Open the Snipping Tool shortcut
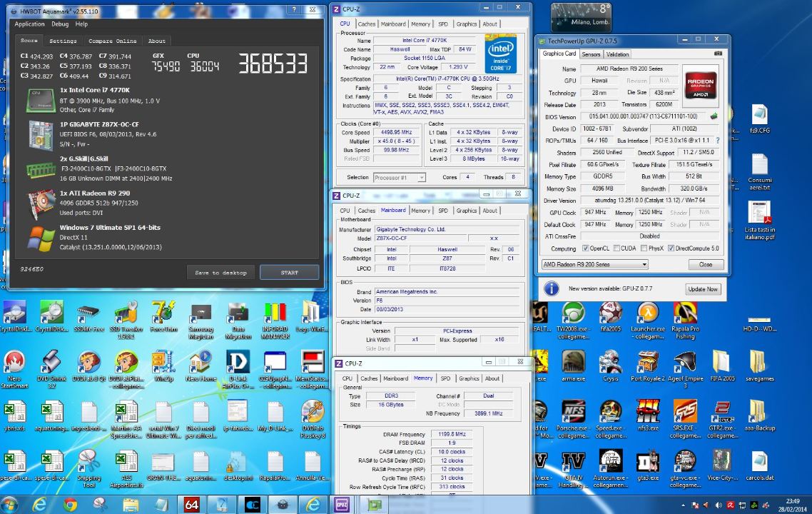The image size is (812, 514). click(x=89, y=468)
